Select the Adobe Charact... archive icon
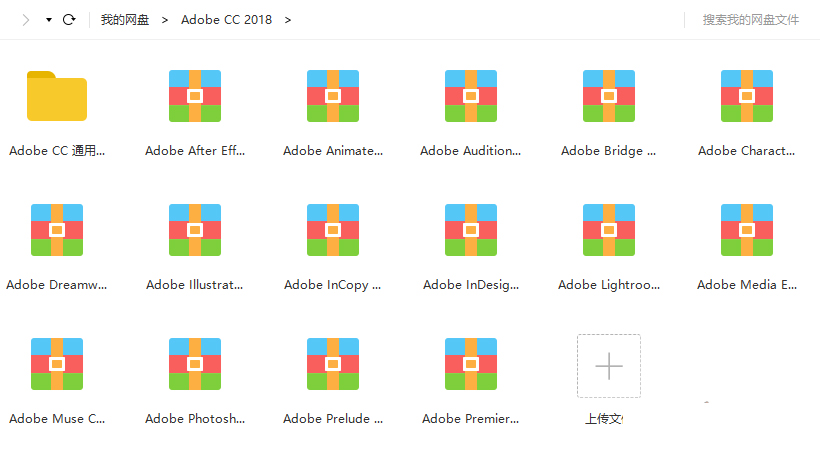 (x=747, y=96)
